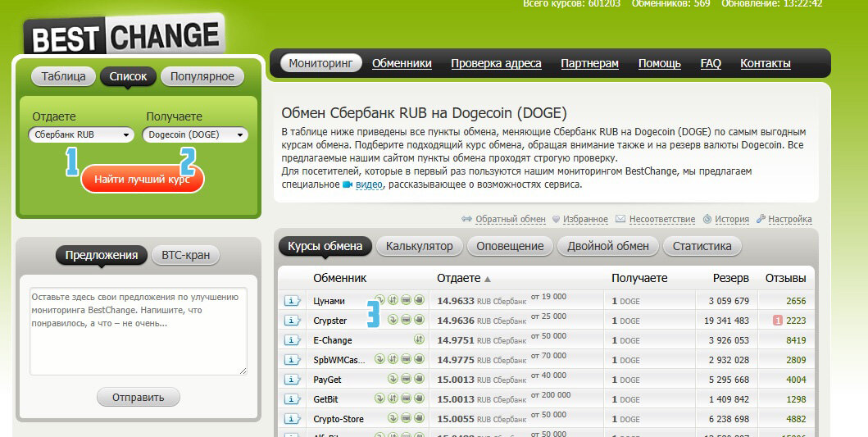The width and height of the screenshot is (868, 437).
Task: Focus the suggestions text area
Action: click(139, 331)
